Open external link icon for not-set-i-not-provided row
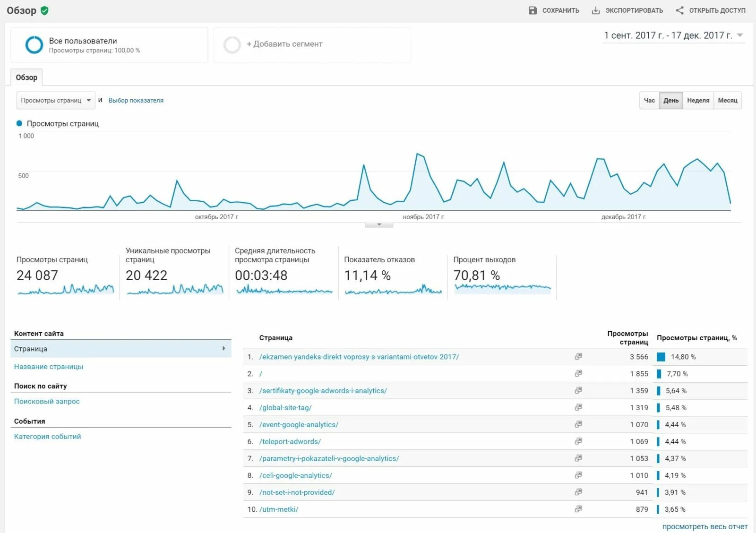This screenshot has width=756, height=533. [x=578, y=492]
